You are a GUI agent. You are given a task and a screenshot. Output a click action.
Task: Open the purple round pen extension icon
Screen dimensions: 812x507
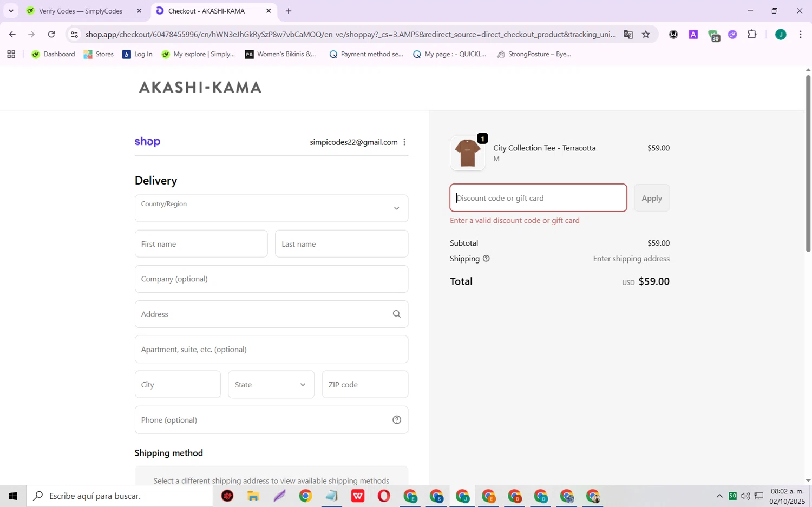pos(732,35)
